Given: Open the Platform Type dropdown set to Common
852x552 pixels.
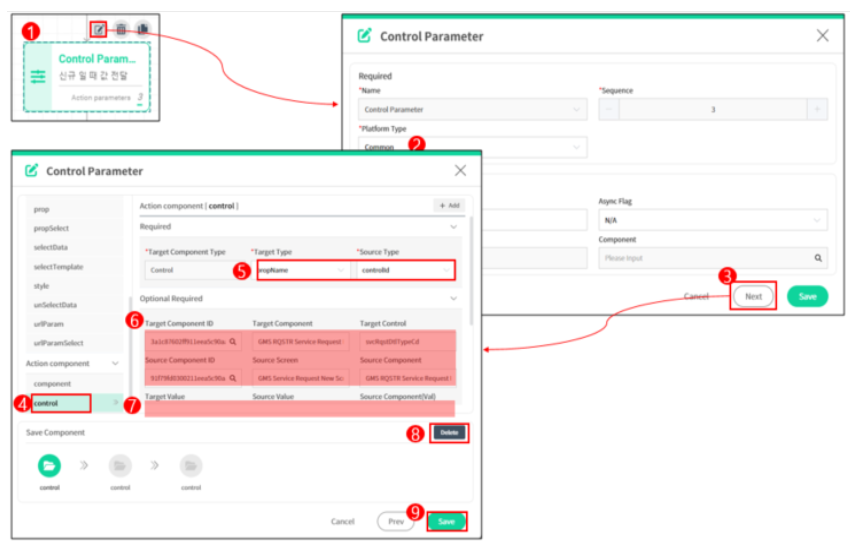Looking at the screenshot, I should pyautogui.click(x=472, y=147).
